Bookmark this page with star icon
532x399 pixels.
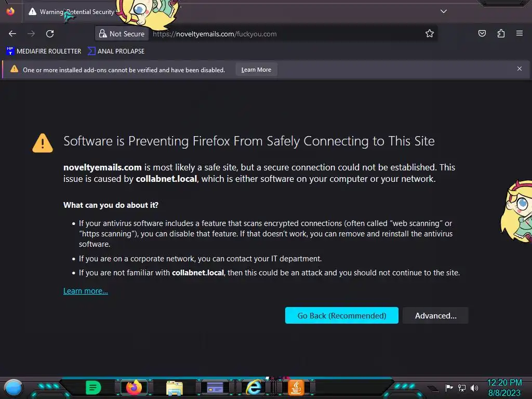click(430, 33)
